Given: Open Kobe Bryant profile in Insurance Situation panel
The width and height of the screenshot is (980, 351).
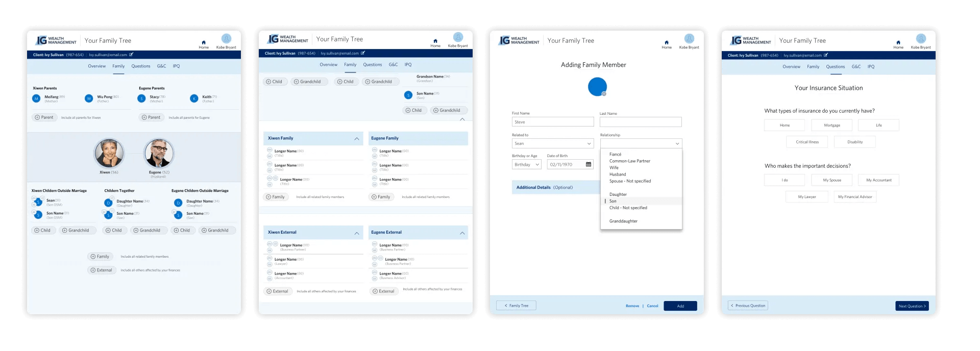Looking at the screenshot, I should (x=921, y=39).
